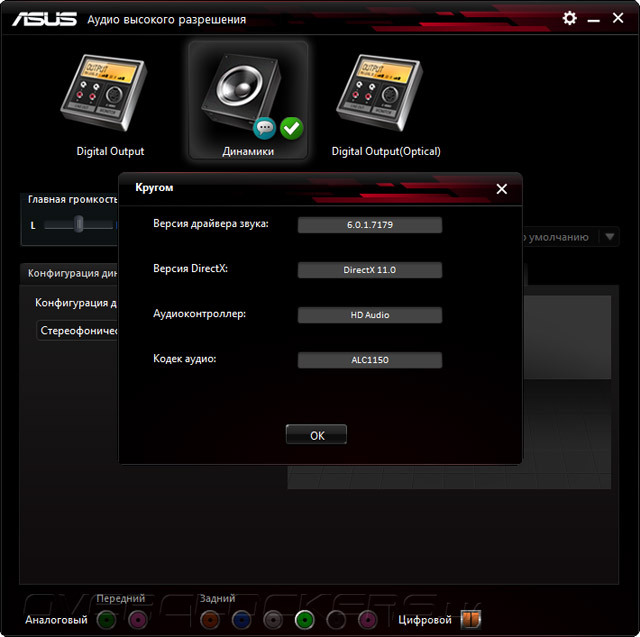The width and height of the screenshot is (640, 637).
Task: Click the DirectX 11.0 version field
Action: point(370,270)
